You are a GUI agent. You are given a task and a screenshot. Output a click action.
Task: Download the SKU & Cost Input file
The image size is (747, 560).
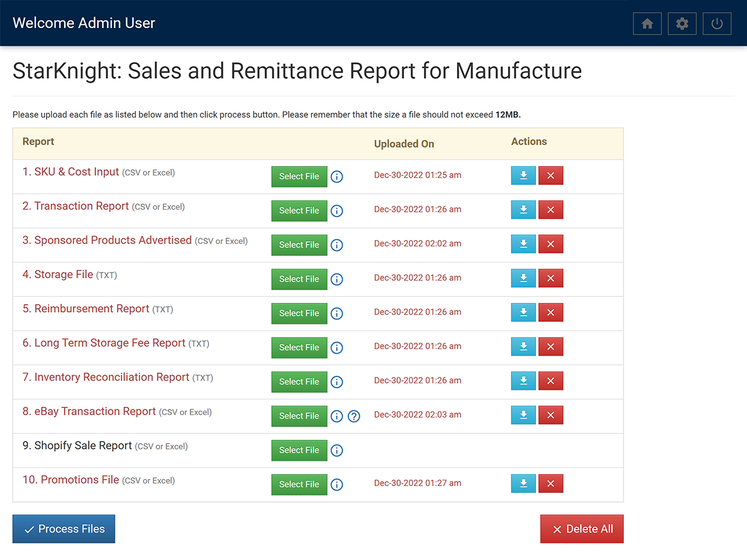523,175
